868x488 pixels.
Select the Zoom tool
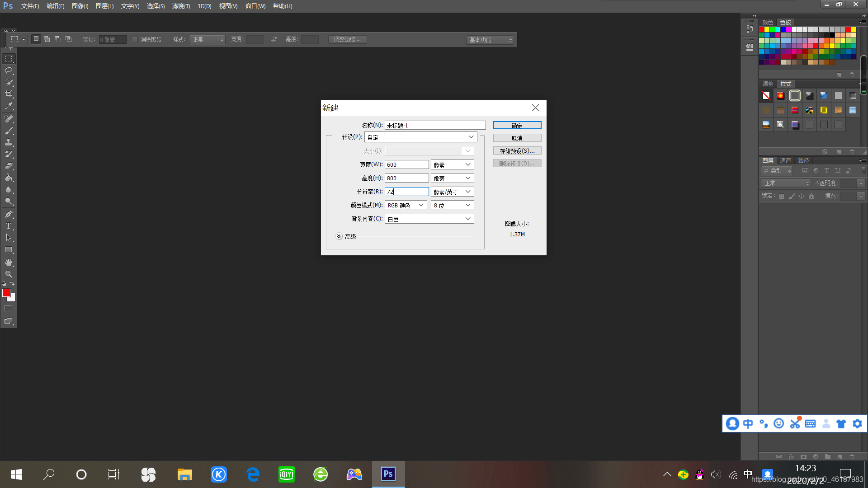coord(9,274)
